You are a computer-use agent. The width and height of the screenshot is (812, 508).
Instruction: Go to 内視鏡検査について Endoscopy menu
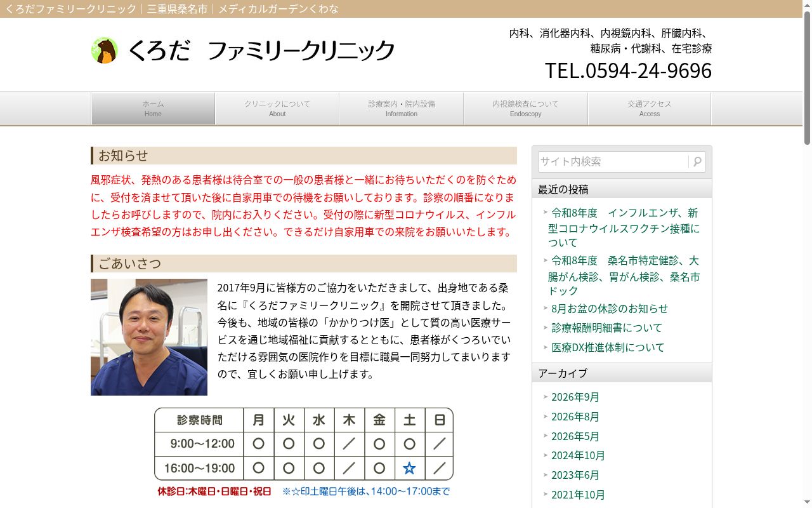click(526, 109)
